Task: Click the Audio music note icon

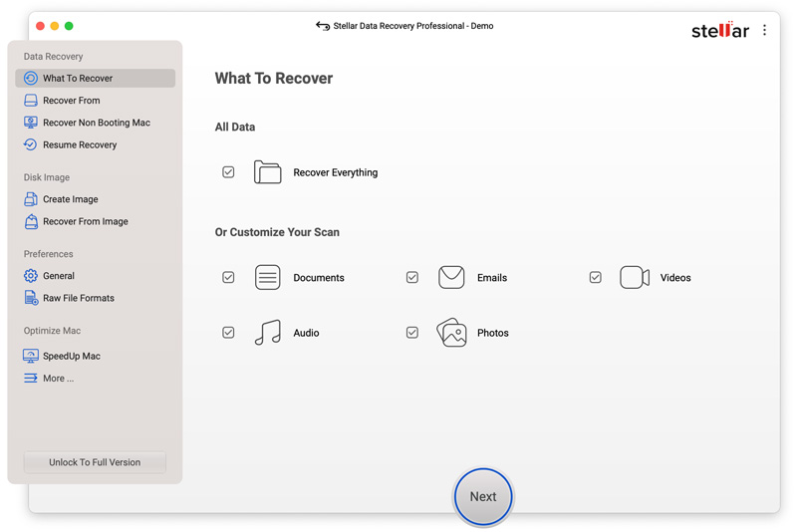Action: coord(267,333)
